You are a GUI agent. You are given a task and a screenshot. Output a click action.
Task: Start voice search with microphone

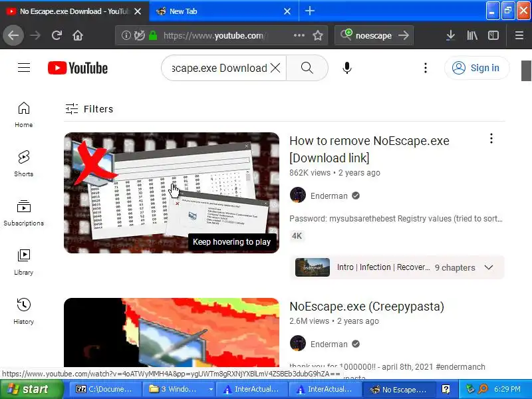click(346, 68)
